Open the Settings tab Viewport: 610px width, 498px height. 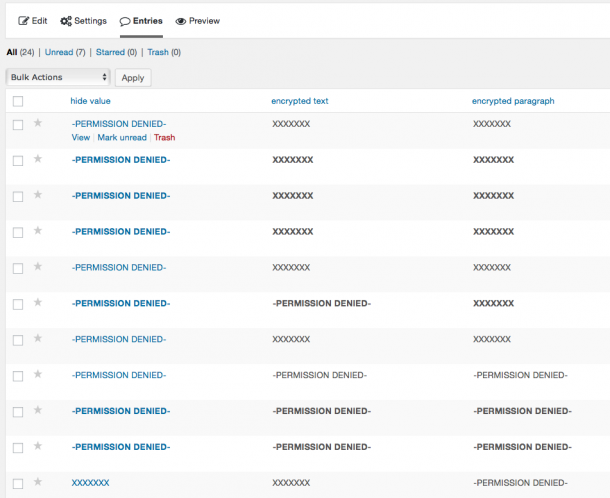tap(83, 21)
